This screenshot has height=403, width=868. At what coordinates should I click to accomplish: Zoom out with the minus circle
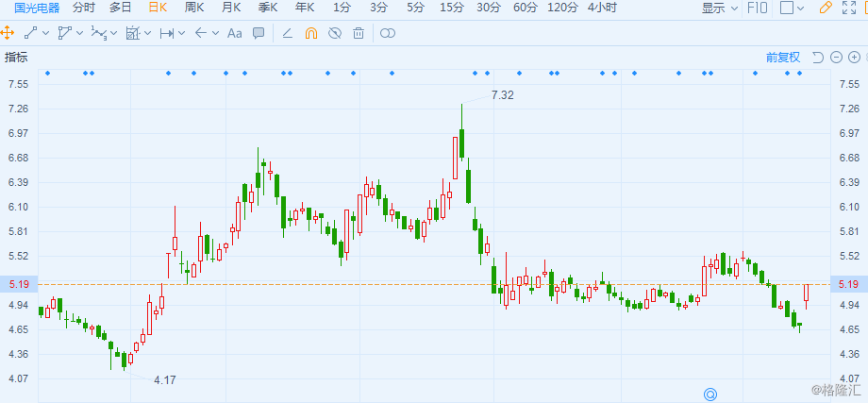(x=836, y=57)
